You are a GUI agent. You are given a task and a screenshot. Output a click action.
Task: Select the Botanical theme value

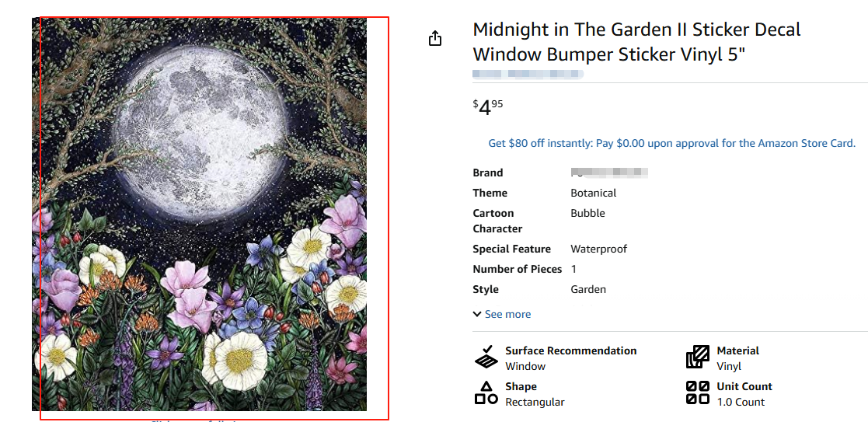click(593, 194)
